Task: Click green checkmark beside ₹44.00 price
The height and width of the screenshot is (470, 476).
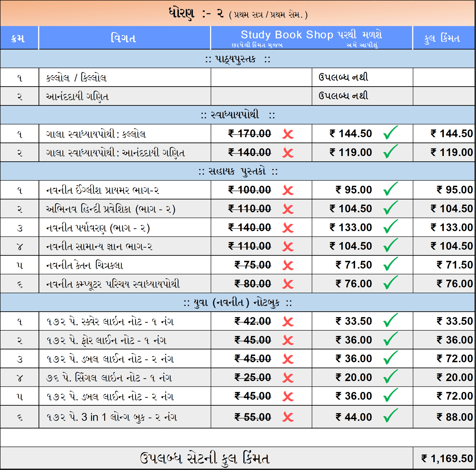Action: (390, 416)
